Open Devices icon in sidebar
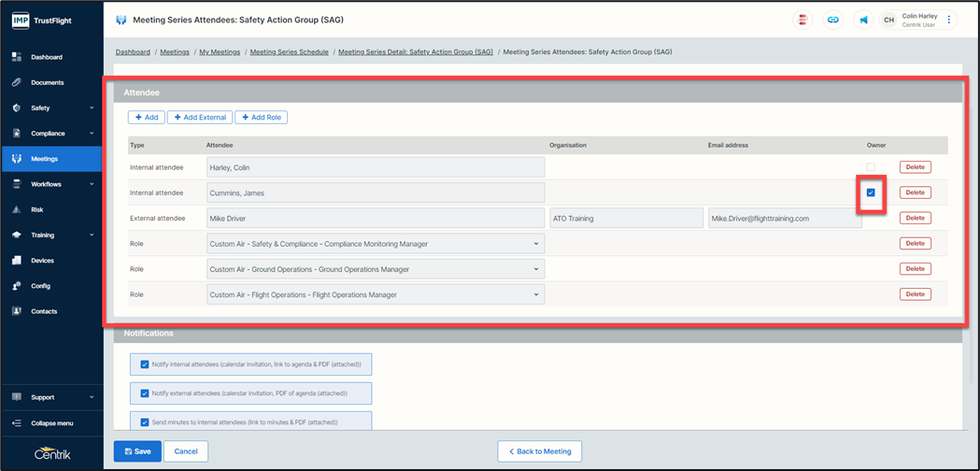The width and height of the screenshot is (980, 471). pyautogui.click(x=17, y=260)
